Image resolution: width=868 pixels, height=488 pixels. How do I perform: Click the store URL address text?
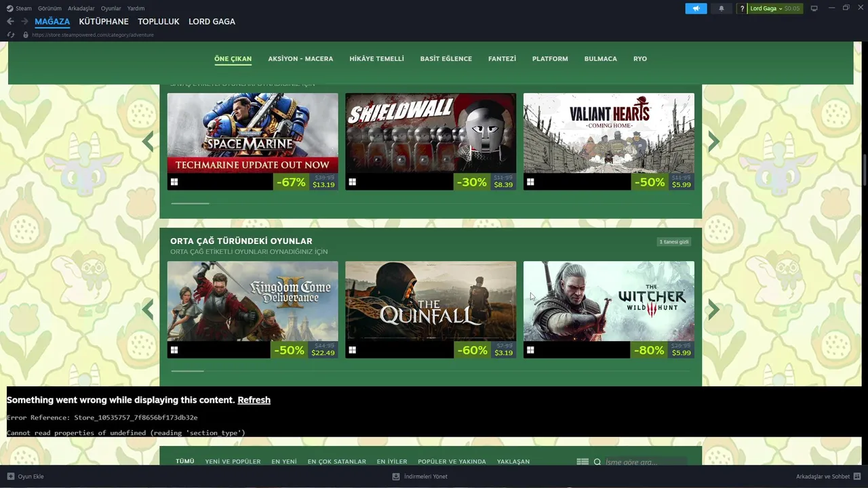point(93,35)
